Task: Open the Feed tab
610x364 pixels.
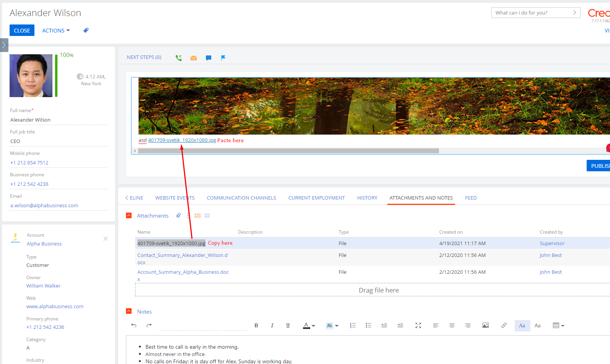Action: pos(471,198)
